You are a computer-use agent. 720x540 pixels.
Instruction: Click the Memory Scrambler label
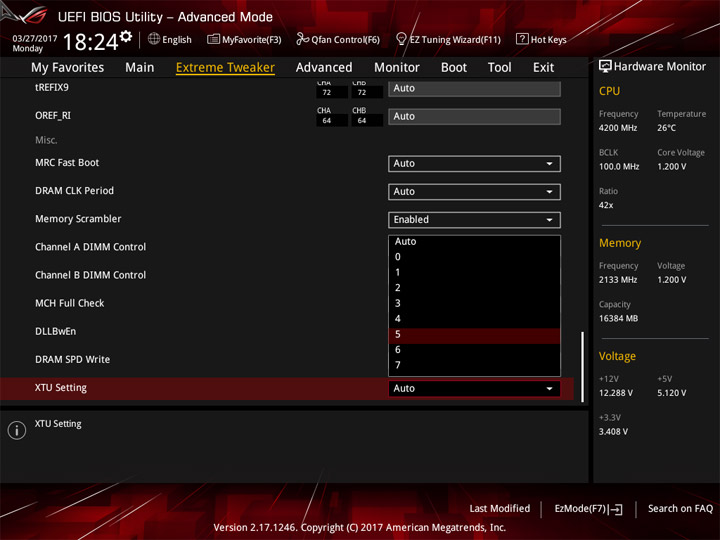point(78,219)
